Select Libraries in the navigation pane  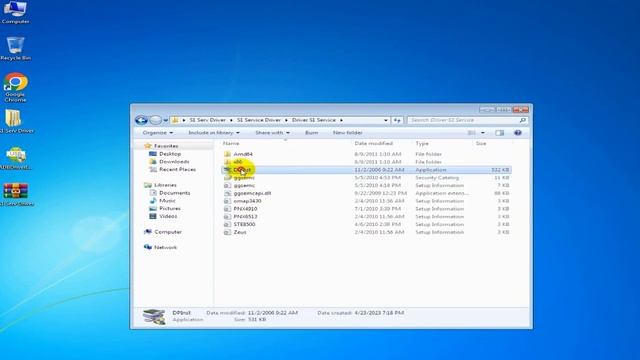165,185
